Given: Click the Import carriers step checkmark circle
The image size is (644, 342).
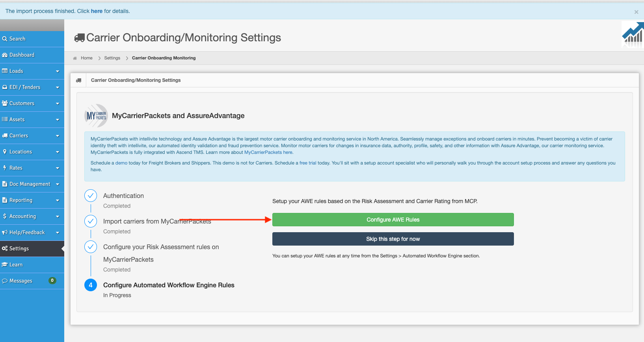Looking at the screenshot, I should pyautogui.click(x=91, y=221).
